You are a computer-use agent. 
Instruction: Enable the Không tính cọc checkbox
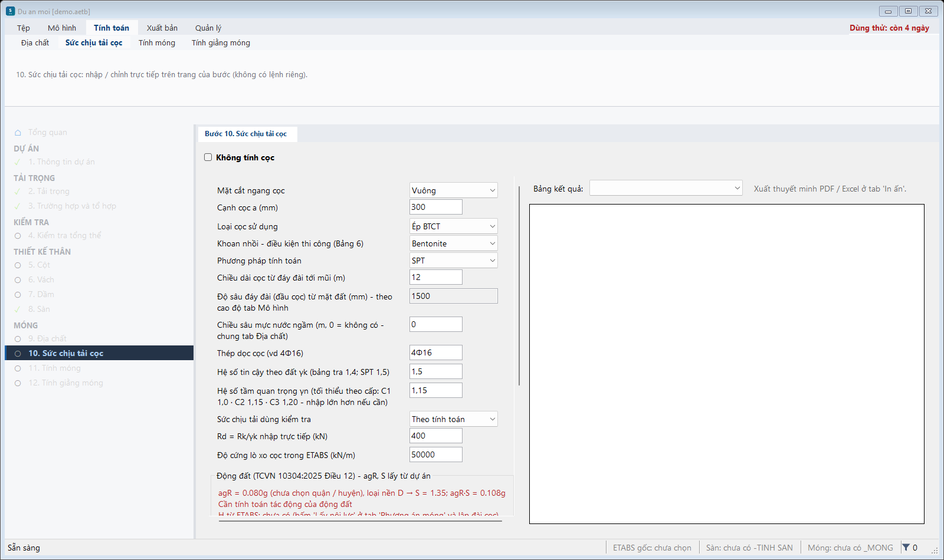208,157
